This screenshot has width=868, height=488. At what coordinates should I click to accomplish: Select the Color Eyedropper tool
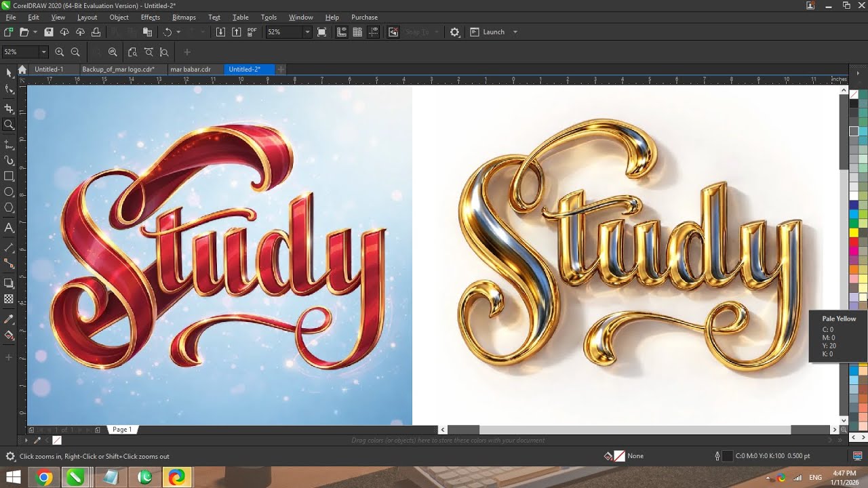click(x=9, y=319)
